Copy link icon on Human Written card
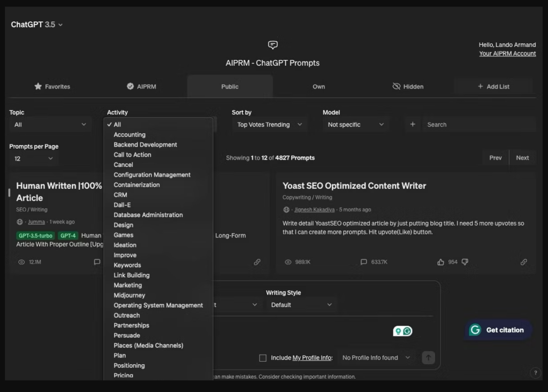The image size is (548, 392). [x=257, y=262]
